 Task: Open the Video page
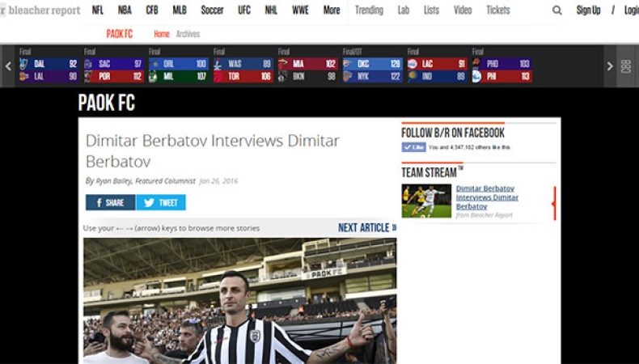463,11
